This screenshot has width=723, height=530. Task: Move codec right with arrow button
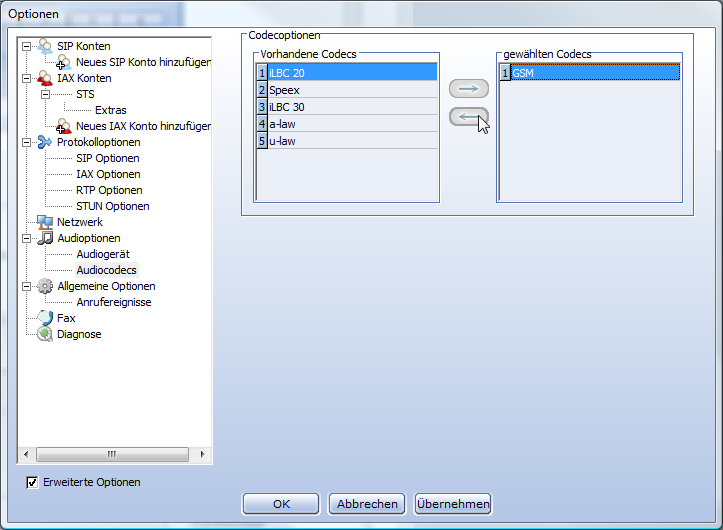click(468, 89)
